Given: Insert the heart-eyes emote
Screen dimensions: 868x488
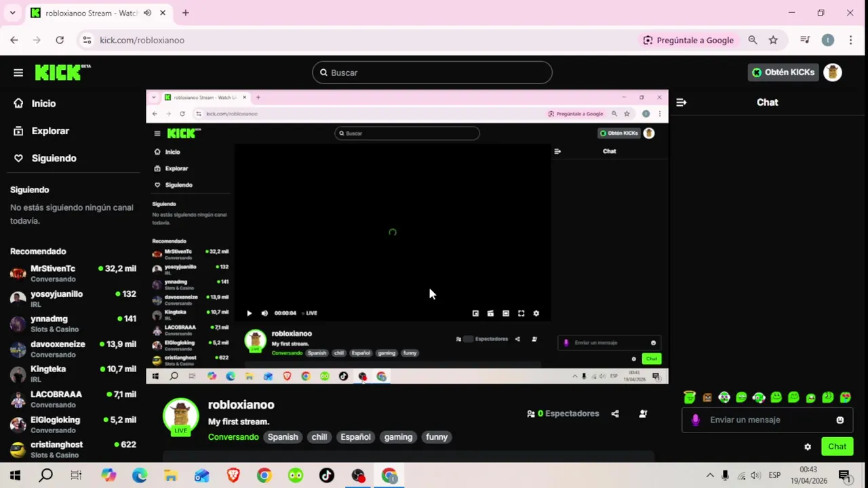Looking at the screenshot, I should (846, 398).
